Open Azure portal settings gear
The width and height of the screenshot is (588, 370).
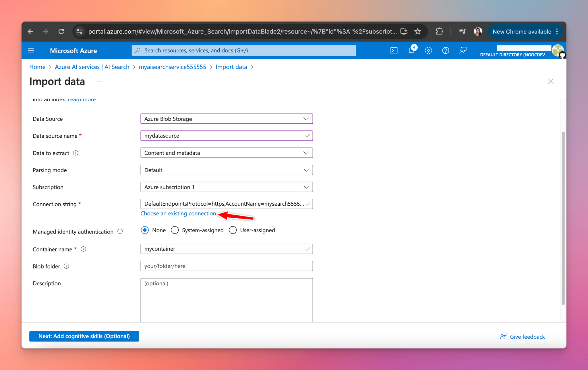tap(428, 50)
